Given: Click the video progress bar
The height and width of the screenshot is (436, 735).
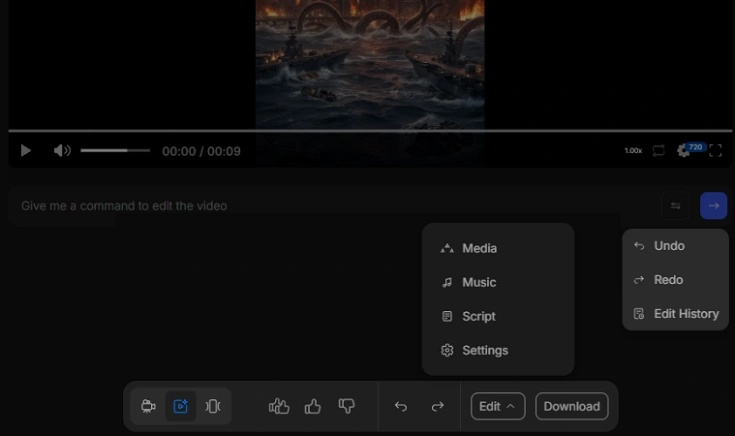Looking at the screenshot, I should (x=370, y=131).
